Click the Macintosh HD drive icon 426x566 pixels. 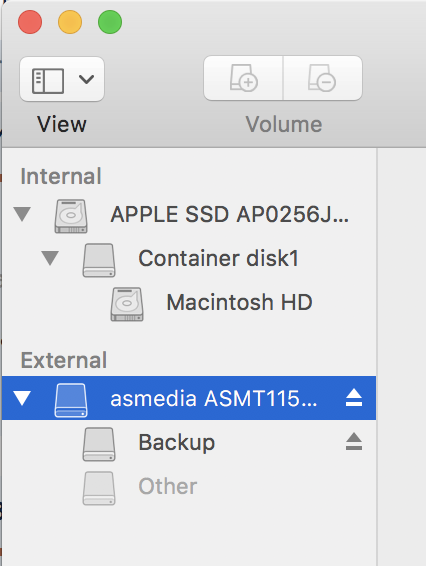127,304
